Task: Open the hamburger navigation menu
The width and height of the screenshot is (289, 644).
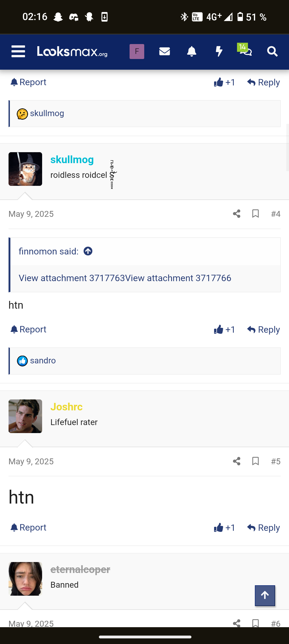Action: click(18, 51)
